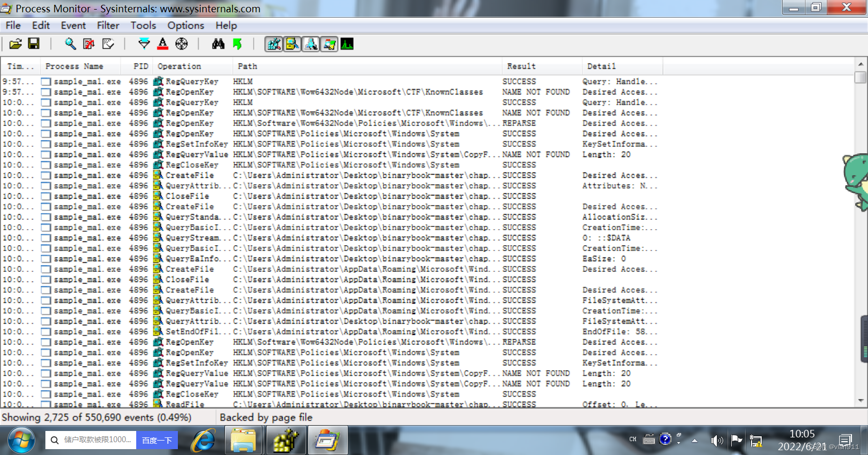Image resolution: width=868 pixels, height=455 pixels.
Task: Click the keyboard icon in the language bar
Action: [x=649, y=440]
